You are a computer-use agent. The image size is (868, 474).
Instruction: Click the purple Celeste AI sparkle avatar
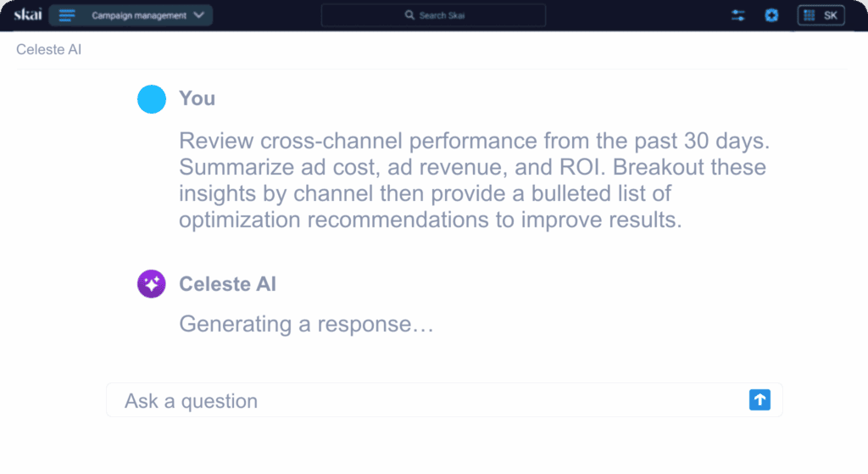[152, 284]
